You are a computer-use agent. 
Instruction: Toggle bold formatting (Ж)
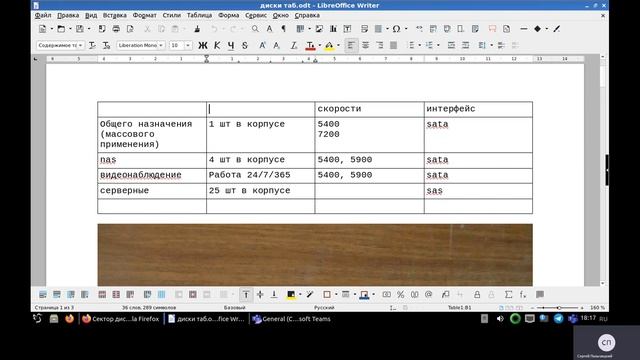203,45
